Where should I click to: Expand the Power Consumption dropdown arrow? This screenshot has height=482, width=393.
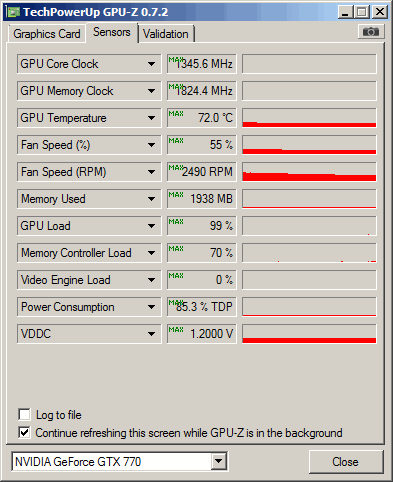tap(151, 307)
